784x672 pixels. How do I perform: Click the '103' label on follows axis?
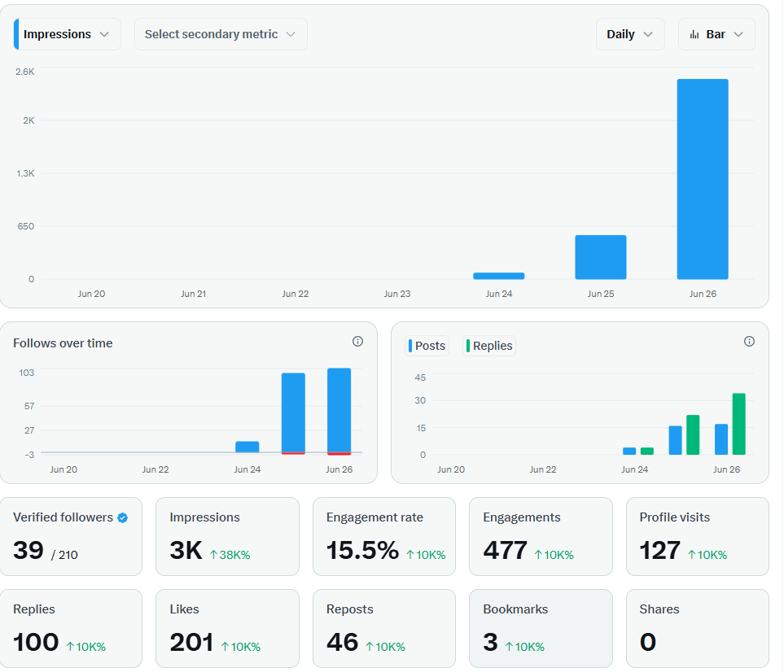tap(27, 373)
